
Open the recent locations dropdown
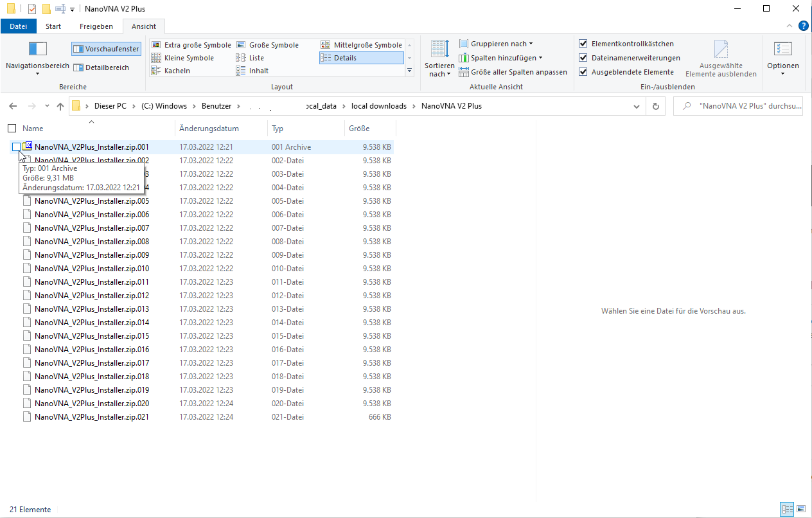[48, 106]
